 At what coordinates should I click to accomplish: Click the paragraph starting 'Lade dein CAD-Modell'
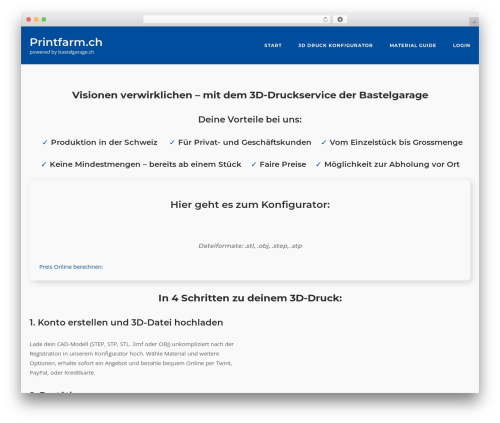132,358
